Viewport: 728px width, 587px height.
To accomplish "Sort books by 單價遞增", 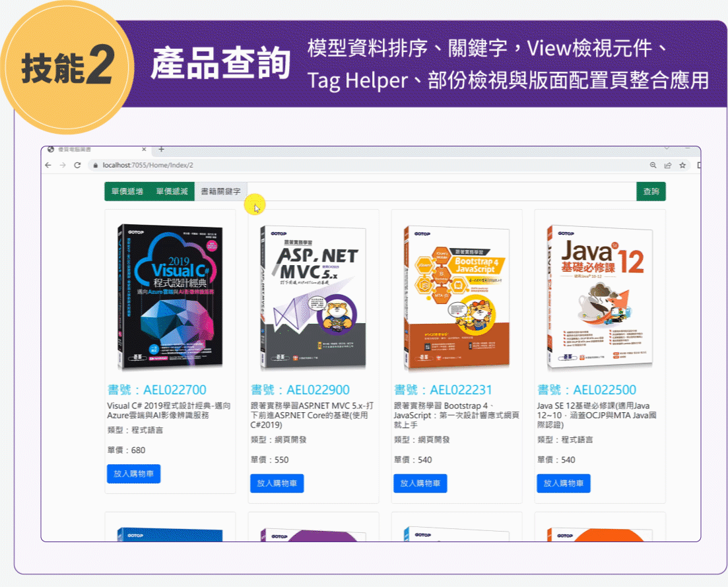I will pyautogui.click(x=127, y=191).
